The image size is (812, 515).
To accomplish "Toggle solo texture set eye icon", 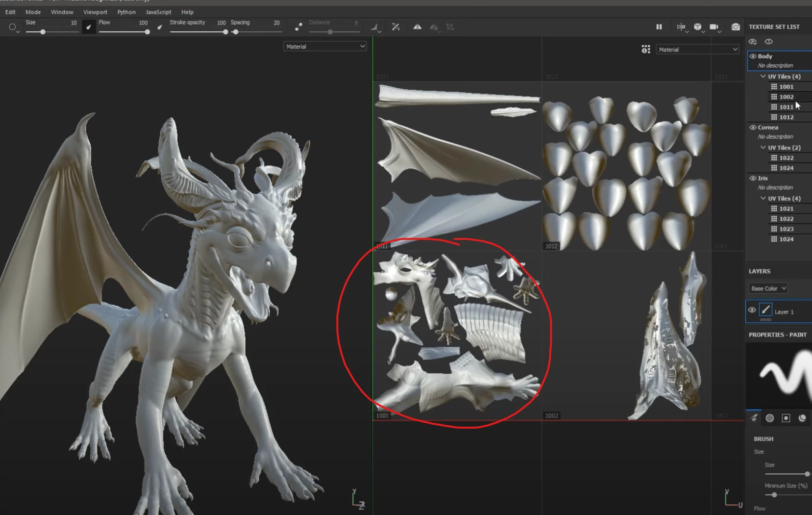I will (x=769, y=42).
